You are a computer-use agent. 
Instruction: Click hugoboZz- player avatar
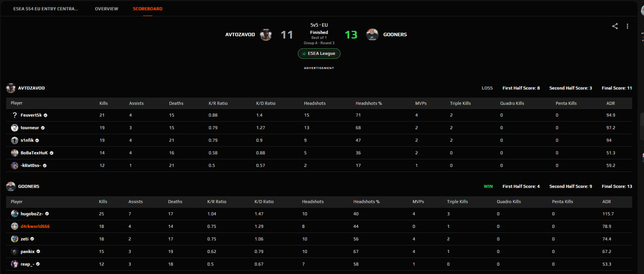[x=14, y=213]
